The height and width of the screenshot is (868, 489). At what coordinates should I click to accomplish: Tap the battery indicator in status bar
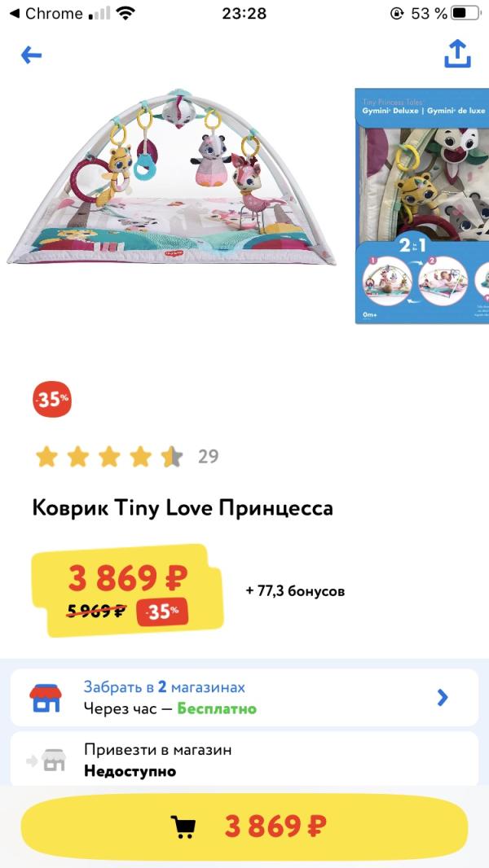[x=465, y=13]
